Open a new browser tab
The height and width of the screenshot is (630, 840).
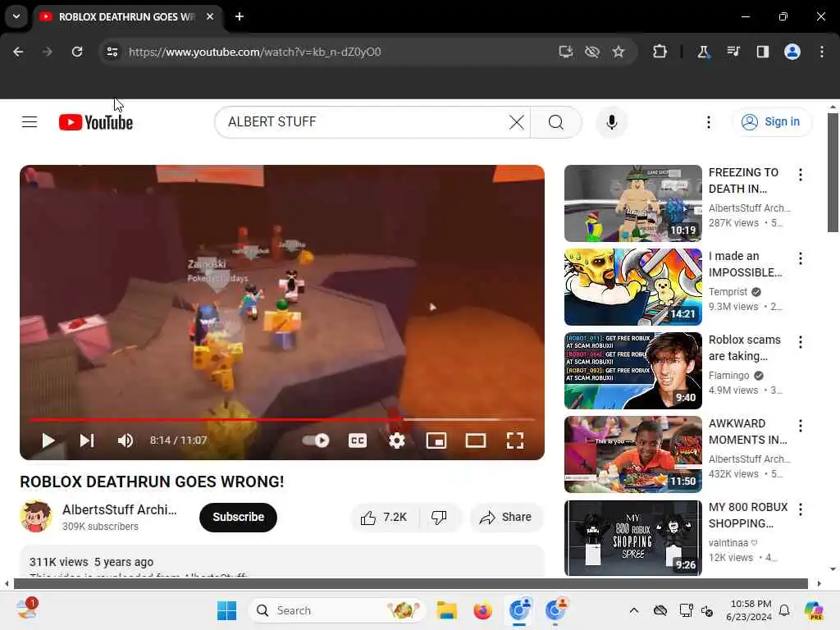[240, 16]
